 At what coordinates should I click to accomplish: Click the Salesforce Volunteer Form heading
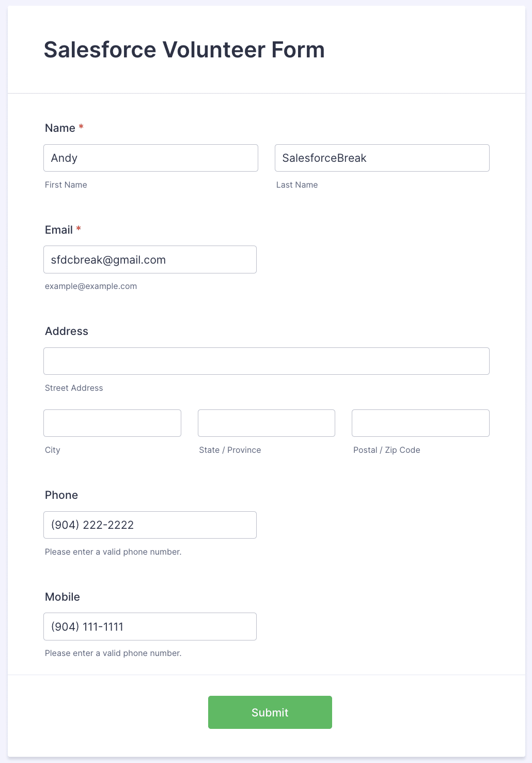184,50
